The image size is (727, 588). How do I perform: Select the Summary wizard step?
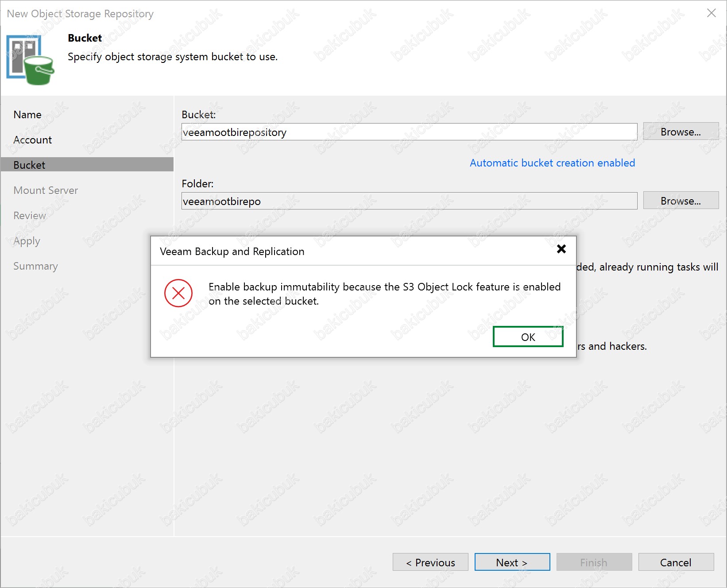(x=35, y=266)
